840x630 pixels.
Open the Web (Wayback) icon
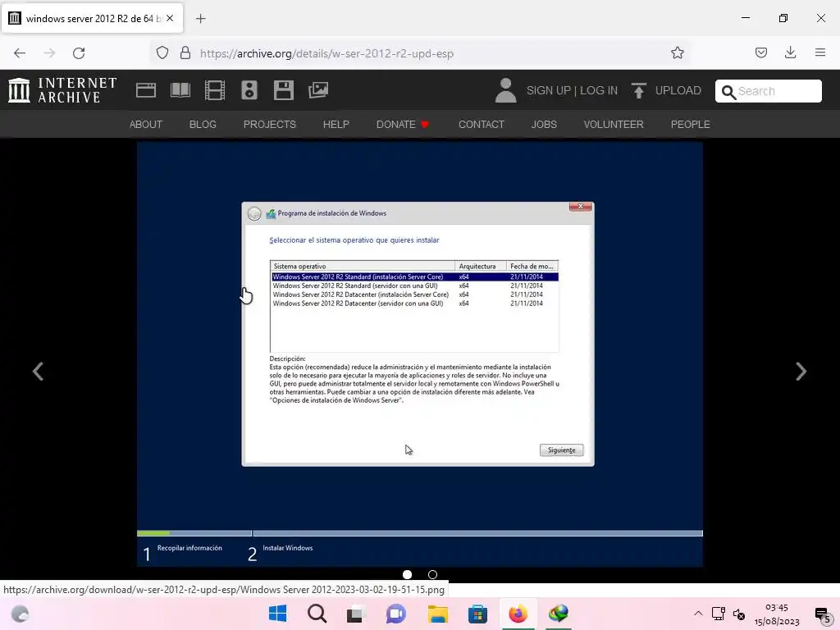coord(146,90)
